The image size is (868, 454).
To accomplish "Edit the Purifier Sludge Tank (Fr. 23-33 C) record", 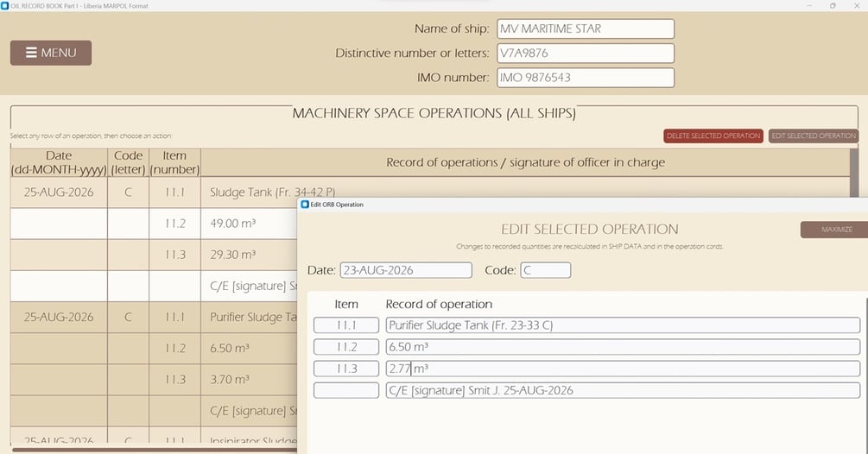I will [623, 325].
